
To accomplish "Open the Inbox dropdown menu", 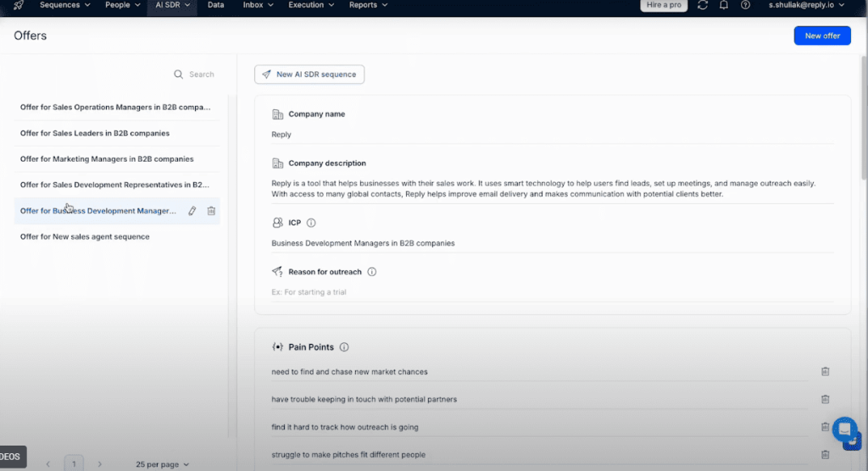I will 258,5.
